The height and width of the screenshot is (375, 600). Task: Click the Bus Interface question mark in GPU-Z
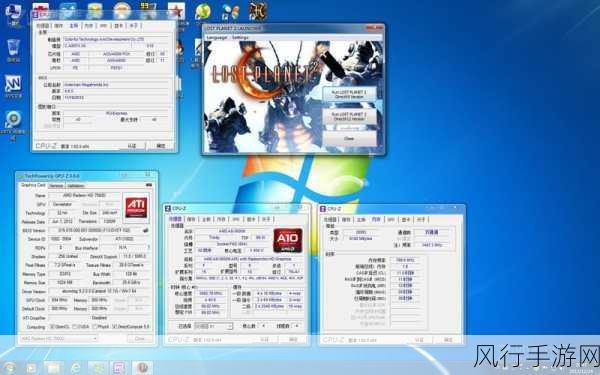pos(148,247)
